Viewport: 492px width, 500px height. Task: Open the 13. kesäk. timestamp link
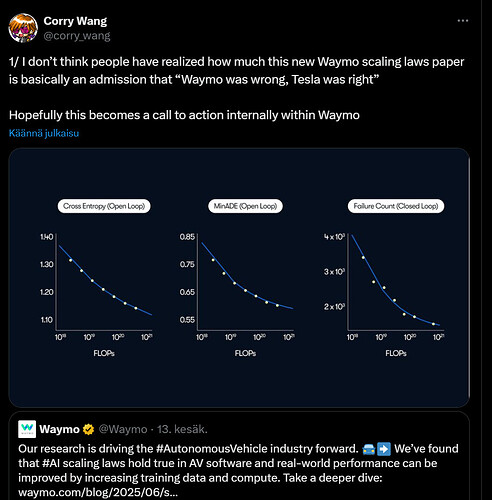[182, 429]
